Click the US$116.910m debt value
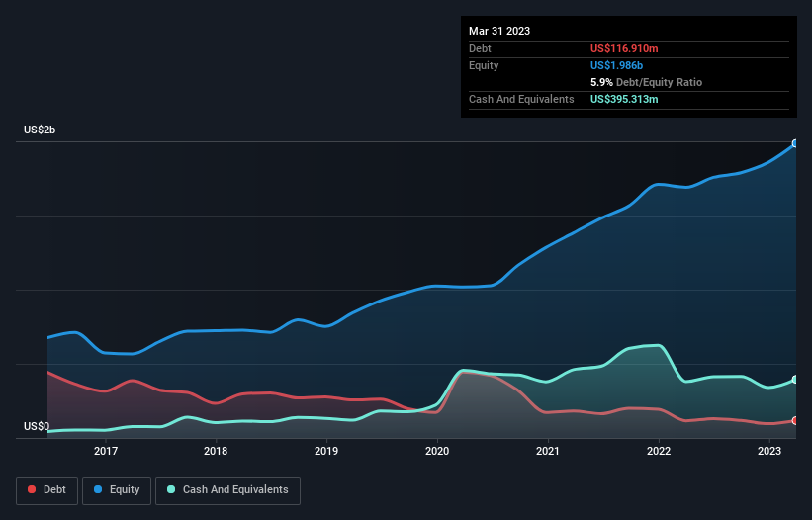This screenshot has width=812, height=520. 624,48
